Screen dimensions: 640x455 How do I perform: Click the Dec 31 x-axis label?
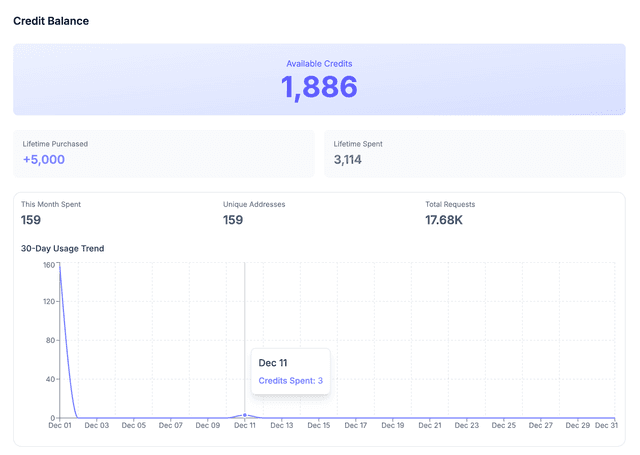pyautogui.click(x=607, y=425)
